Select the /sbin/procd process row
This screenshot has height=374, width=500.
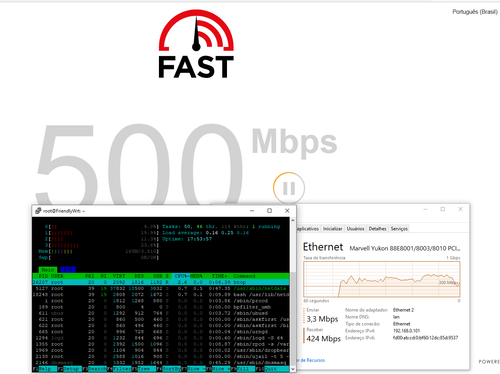[161, 301]
